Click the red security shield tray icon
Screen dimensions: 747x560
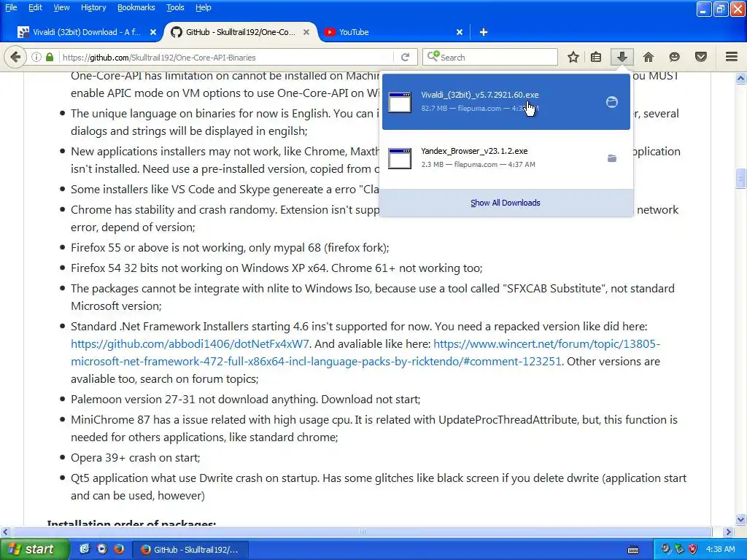[x=693, y=549]
